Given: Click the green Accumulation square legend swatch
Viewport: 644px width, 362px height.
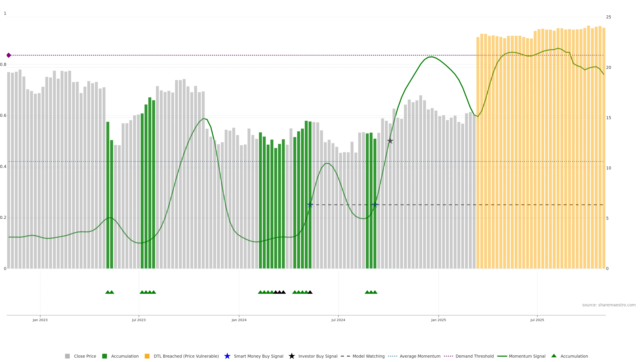Looking at the screenshot, I should tap(104, 356).
